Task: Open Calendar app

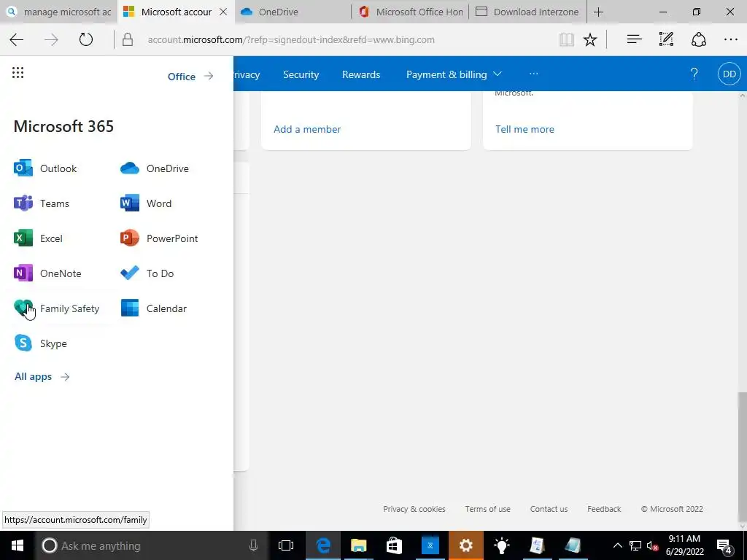Action: pos(153,308)
